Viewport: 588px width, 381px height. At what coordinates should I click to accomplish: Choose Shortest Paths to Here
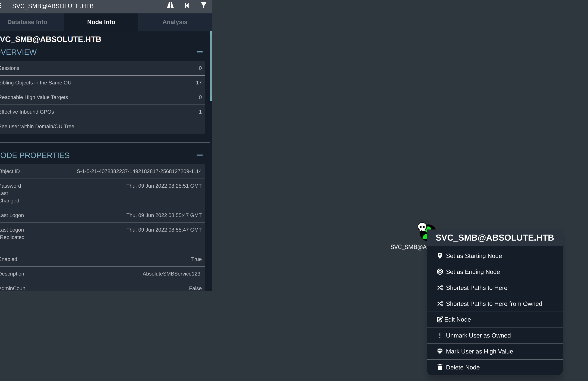pyautogui.click(x=476, y=288)
